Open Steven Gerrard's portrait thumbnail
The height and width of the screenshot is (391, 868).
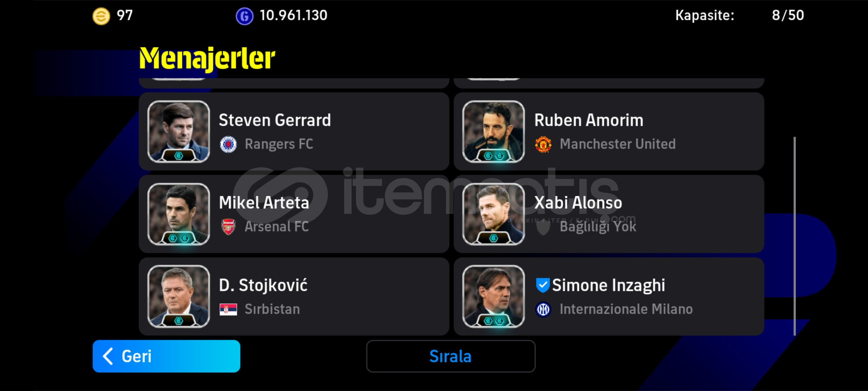[x=179, y=131]
